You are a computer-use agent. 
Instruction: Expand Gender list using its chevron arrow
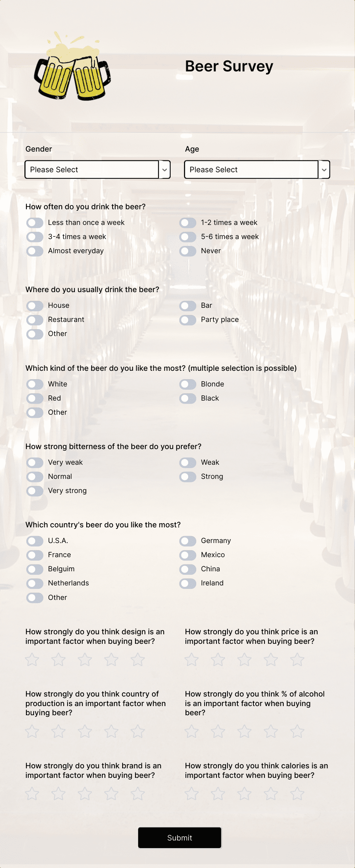(x=165, y=170)
